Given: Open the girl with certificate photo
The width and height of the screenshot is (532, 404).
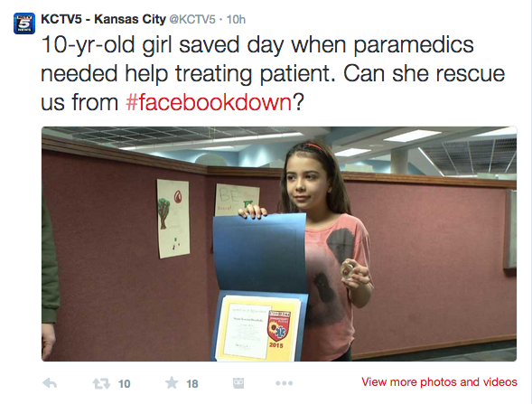Looking at the screenshot, I should coord(279,244).
